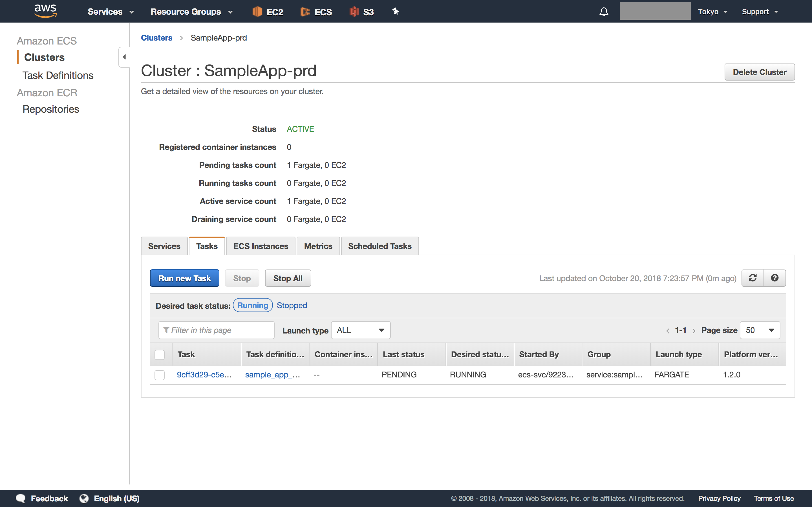Select the checkbox for task 9cff3d29
Image resolution: width=812 pixels, height=507 pixels.
tap(160, 375)
